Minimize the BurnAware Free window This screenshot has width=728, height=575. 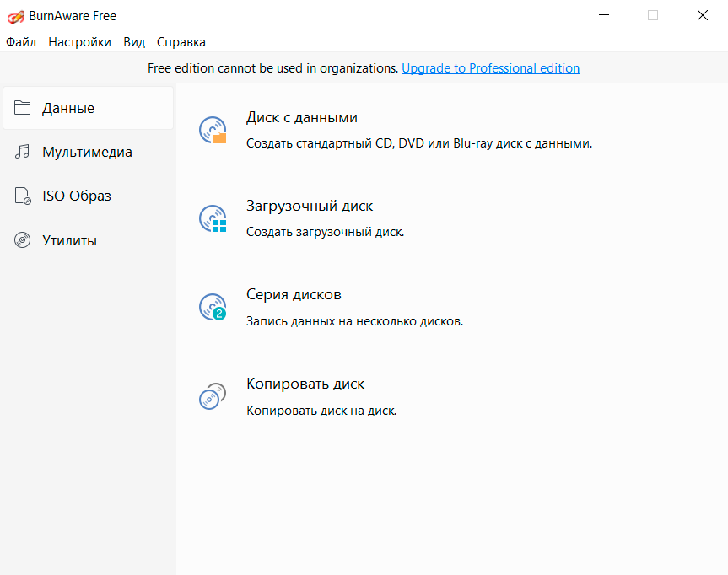pos(603,15)
